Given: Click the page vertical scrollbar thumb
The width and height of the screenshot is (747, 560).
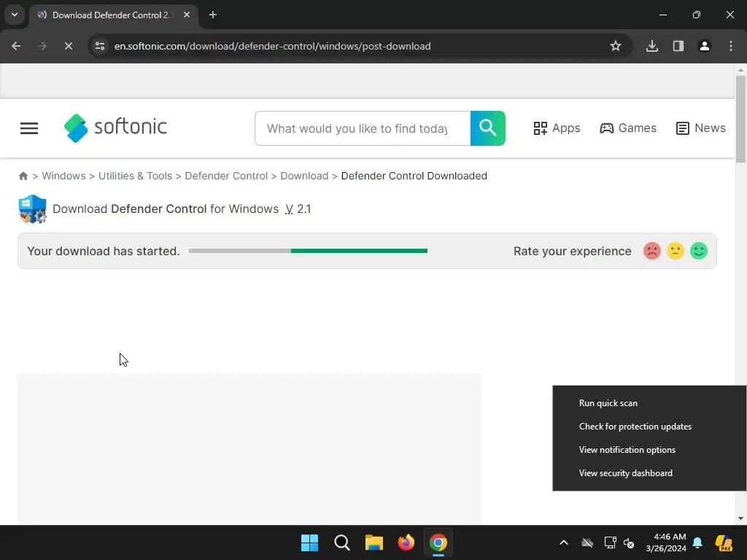Looking at the screenshot, I should [x=740, y=119].
